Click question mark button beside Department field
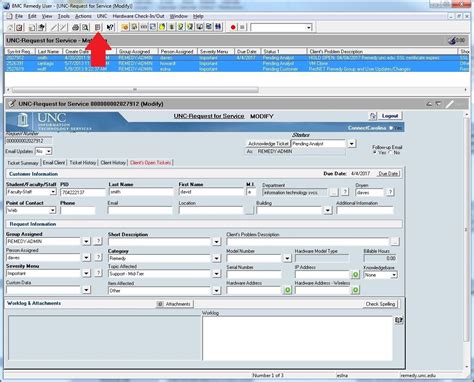 coord(345,192)
